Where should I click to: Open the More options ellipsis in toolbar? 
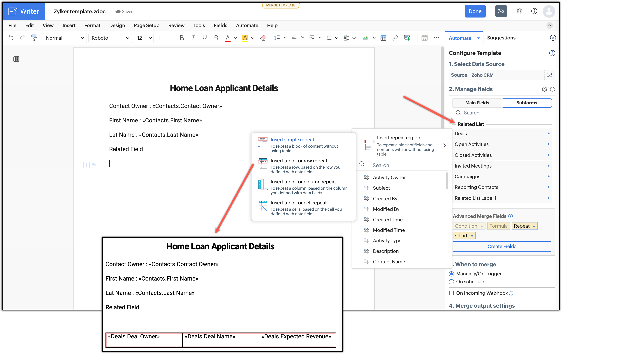[437, 38]
